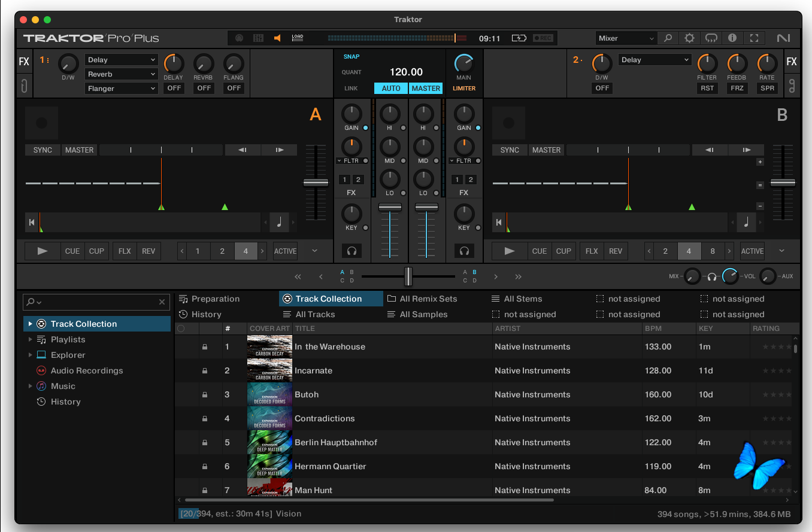
Task: Click the FRZ button in FX unit 2
Action: tap(737, 89)
